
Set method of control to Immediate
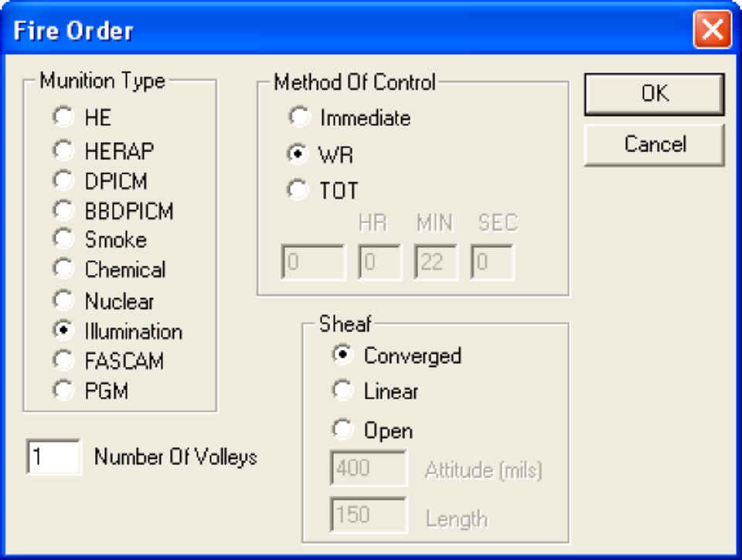(x=298, y=117)
